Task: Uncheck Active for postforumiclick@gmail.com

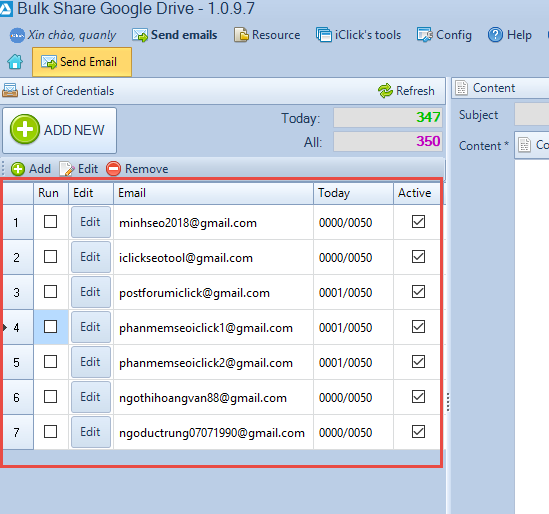Action: click(x=418, y=292)
